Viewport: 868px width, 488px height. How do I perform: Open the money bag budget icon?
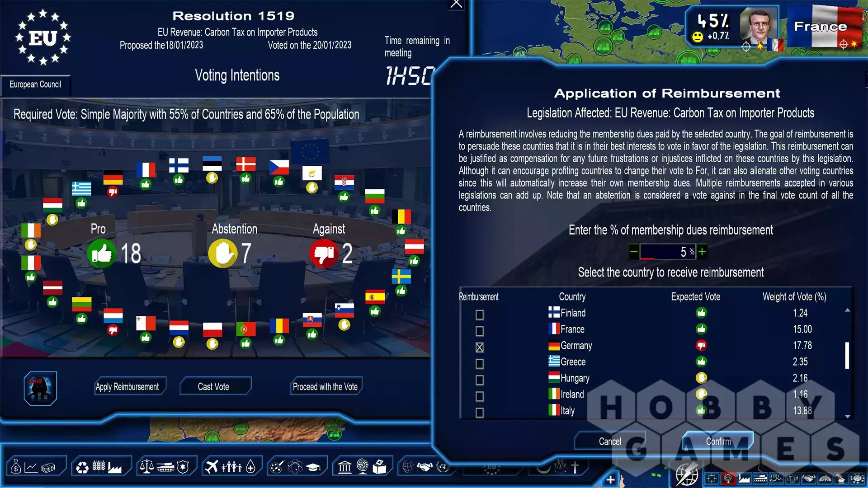pyautogui.click(x=16, y=467)
